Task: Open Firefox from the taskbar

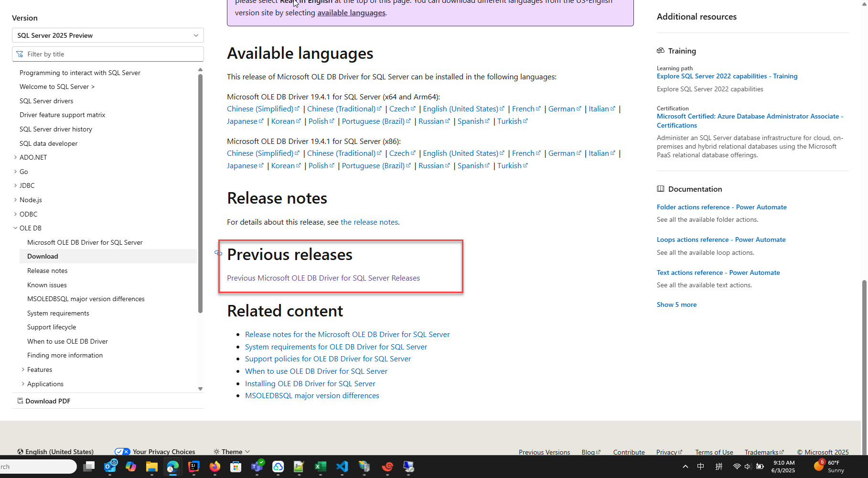Action: pyautogui.click(x=215, y=467)
